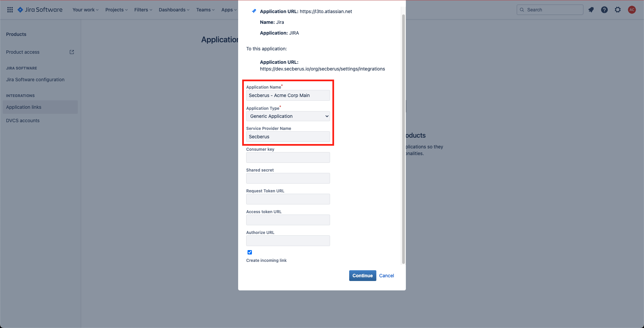Open the settings gear icon
This screenshot has height=328, width=644.
[618, 10]
